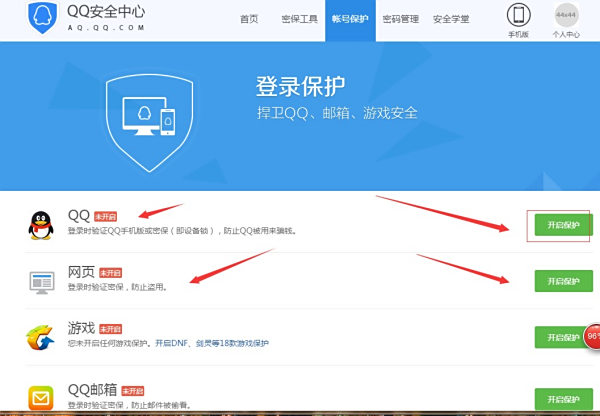Go to the 首页 tab
The width and height of the screenshot is (600, 416).
coord(249,19)
